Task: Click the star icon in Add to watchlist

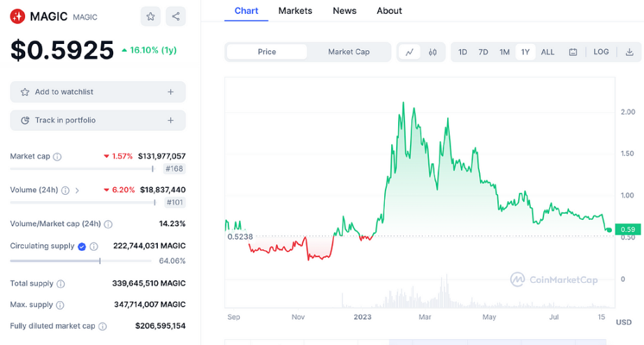Action: pos(25,92)
